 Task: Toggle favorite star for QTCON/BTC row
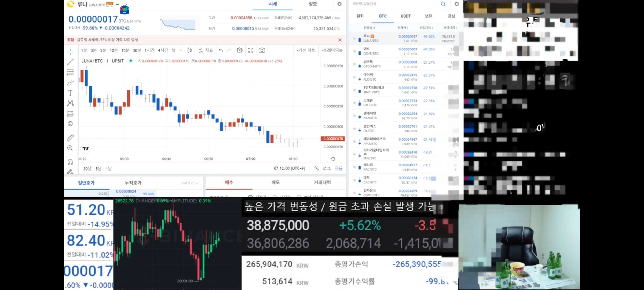354,64
